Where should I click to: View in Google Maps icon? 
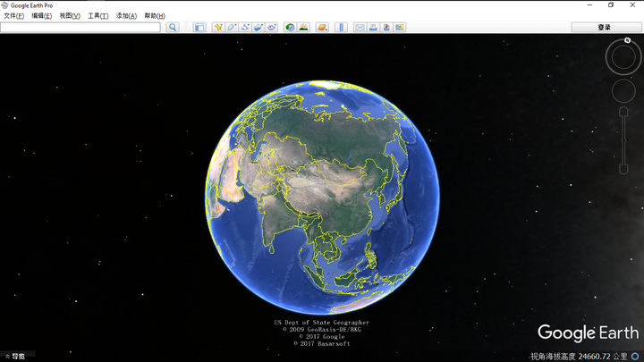tap(400, 27)
